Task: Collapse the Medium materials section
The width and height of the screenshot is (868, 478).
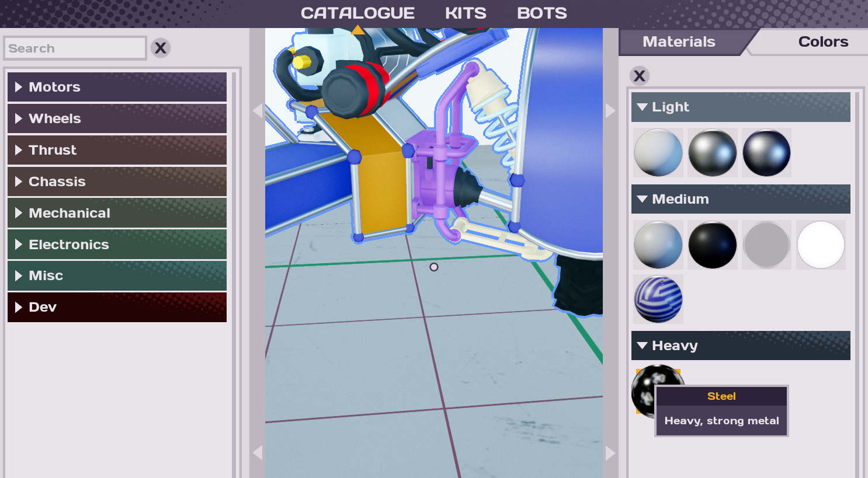Action: click(x=741, y=199)
